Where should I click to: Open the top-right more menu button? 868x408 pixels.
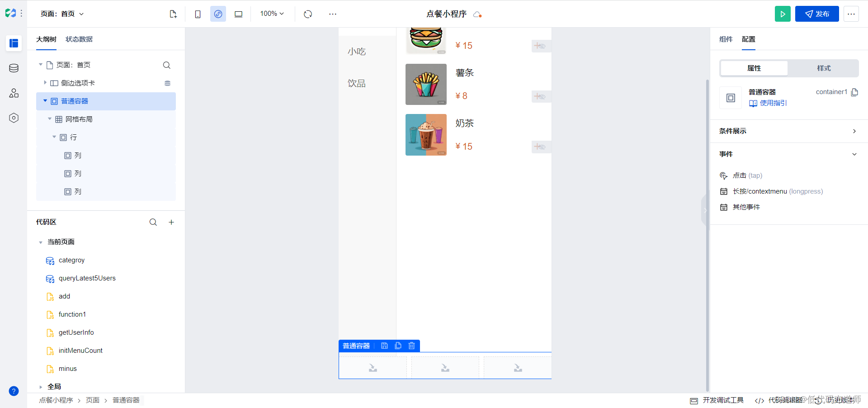point(851,14)
